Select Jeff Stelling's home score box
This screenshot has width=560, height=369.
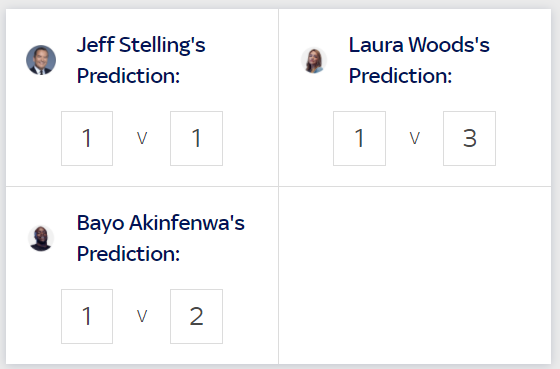pyautogui.click(x=87, y=138)
